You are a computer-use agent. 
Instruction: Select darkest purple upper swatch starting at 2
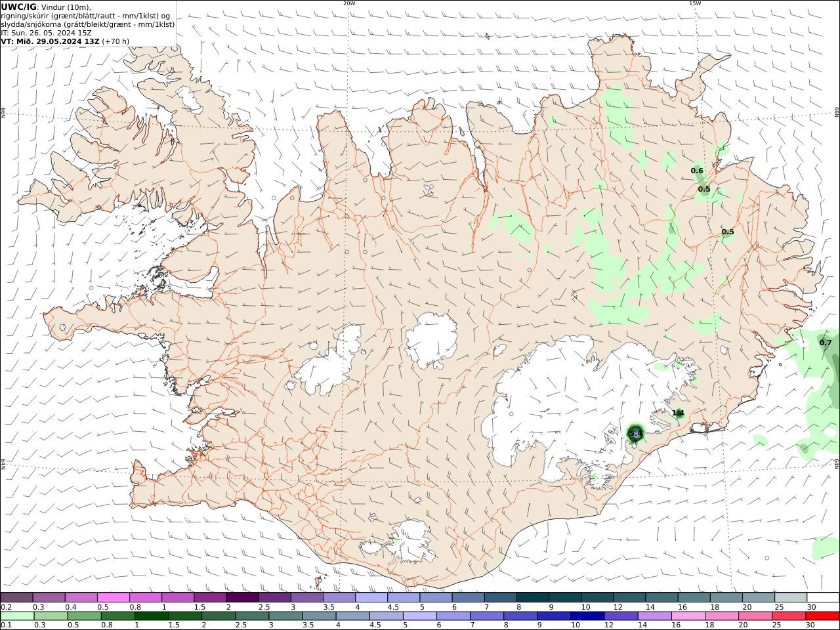pyautogui.click(x=242, y=598)
